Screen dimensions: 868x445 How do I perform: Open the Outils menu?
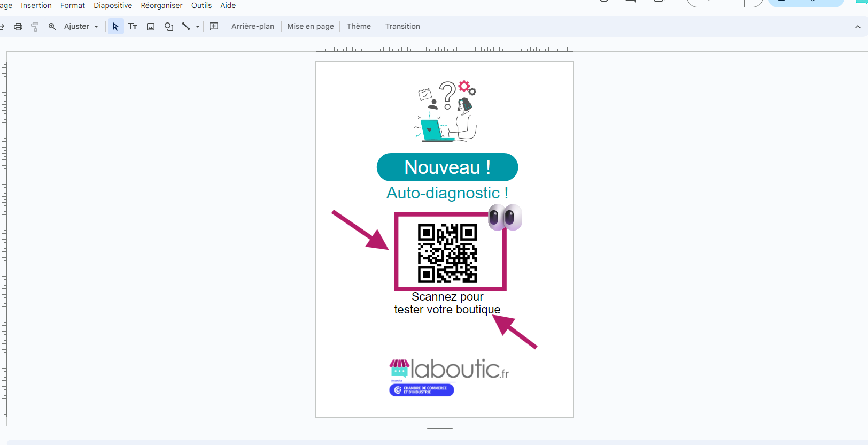tap(201, 5)
